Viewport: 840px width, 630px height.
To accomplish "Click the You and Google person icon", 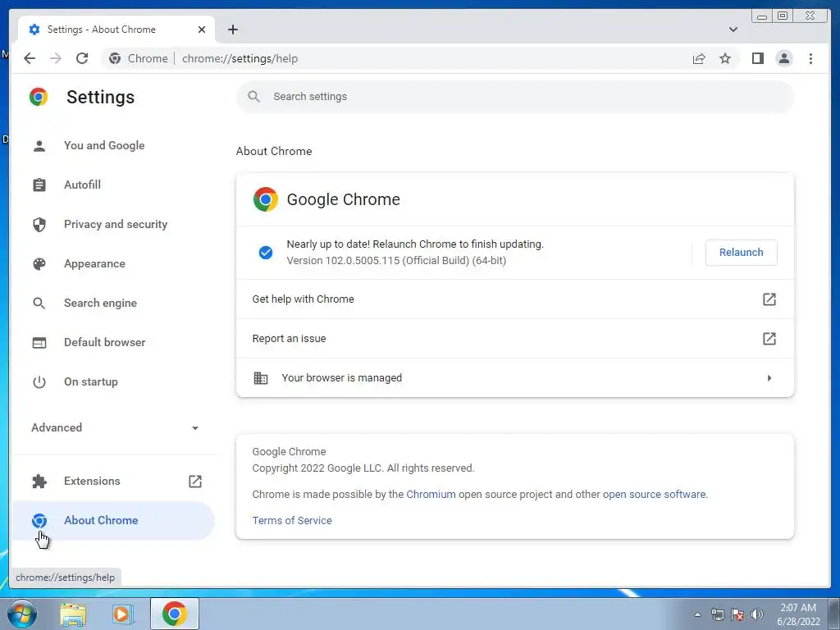I will pos(39,146).
